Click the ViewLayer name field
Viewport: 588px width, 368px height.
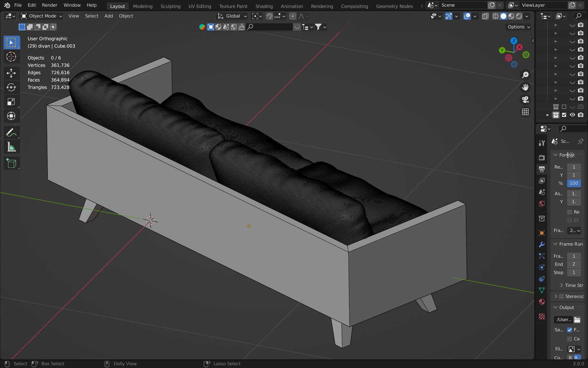click(x=543, y=5)
